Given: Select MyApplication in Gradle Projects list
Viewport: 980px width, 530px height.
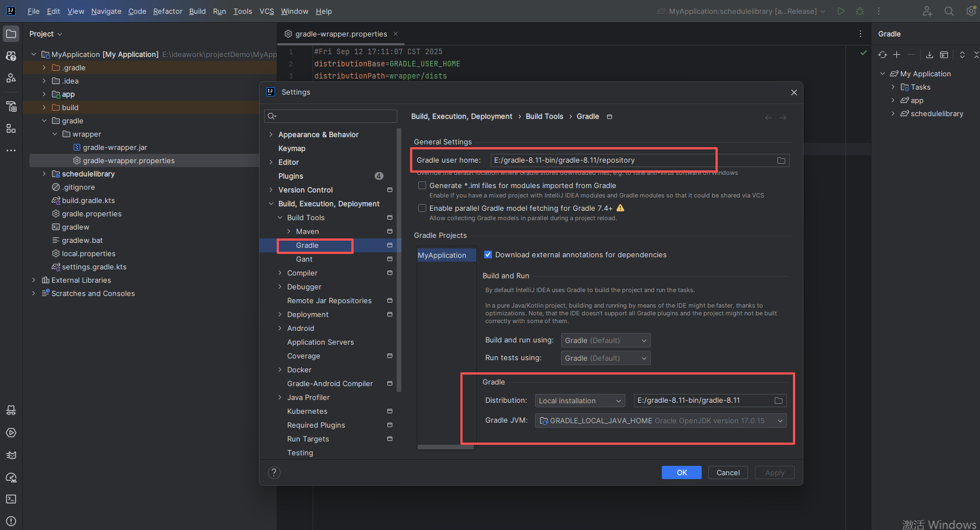Looking at the screenshot, I should click(447, 255).
